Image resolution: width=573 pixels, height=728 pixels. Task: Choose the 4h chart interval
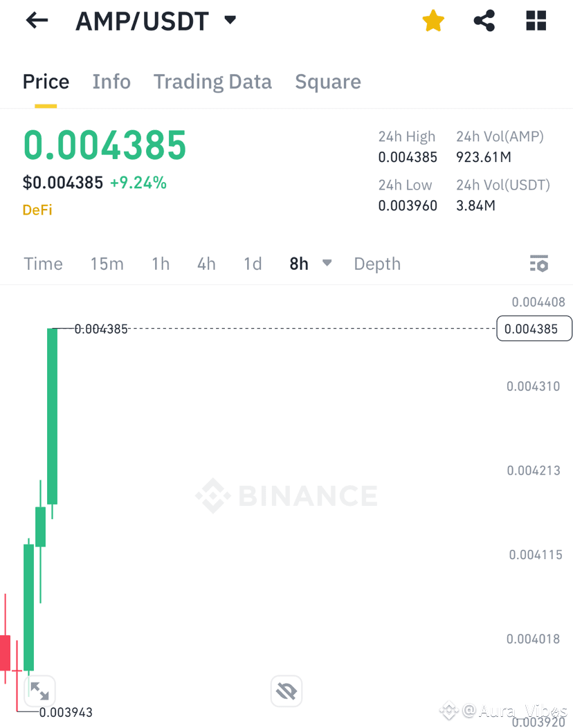[x=206, y=264]
